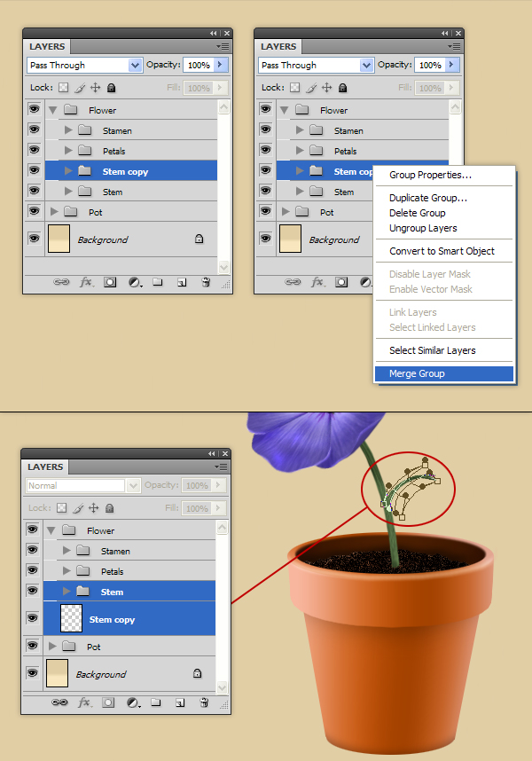This screenshot has width=532, height=761.
Task: Expand the Petals group in top-left Layers panel
Action: point(69,151)
